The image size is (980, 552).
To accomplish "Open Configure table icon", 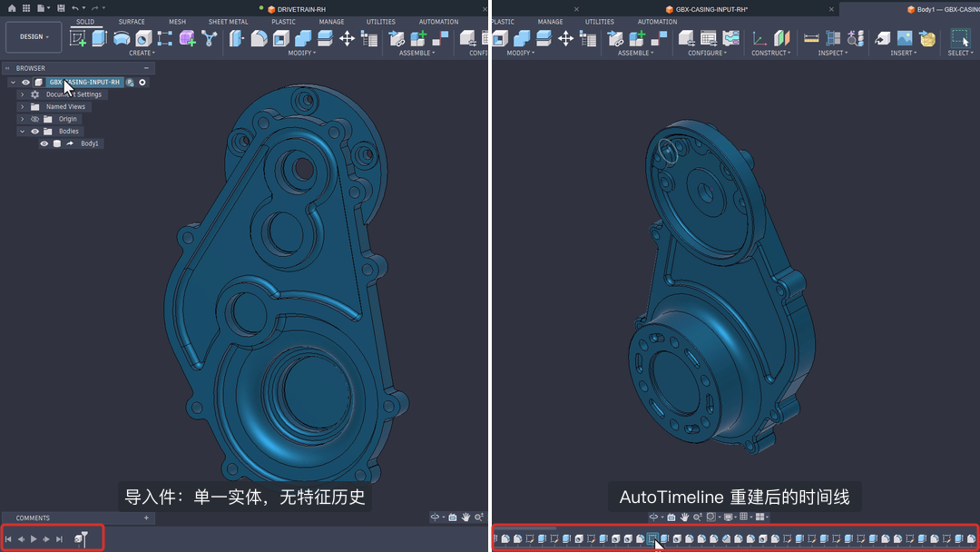I will [708, 38].
